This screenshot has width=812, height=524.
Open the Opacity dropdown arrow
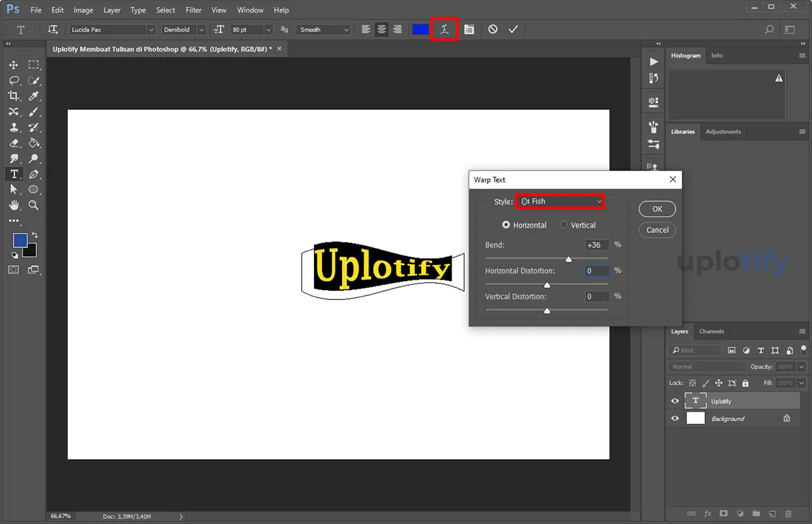[x=801, y=367]
